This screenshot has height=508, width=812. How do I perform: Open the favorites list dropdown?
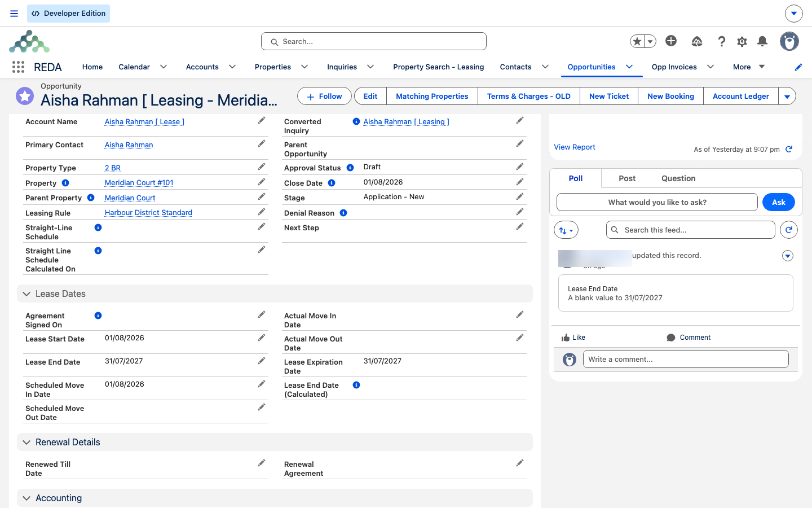click(650, 41)
